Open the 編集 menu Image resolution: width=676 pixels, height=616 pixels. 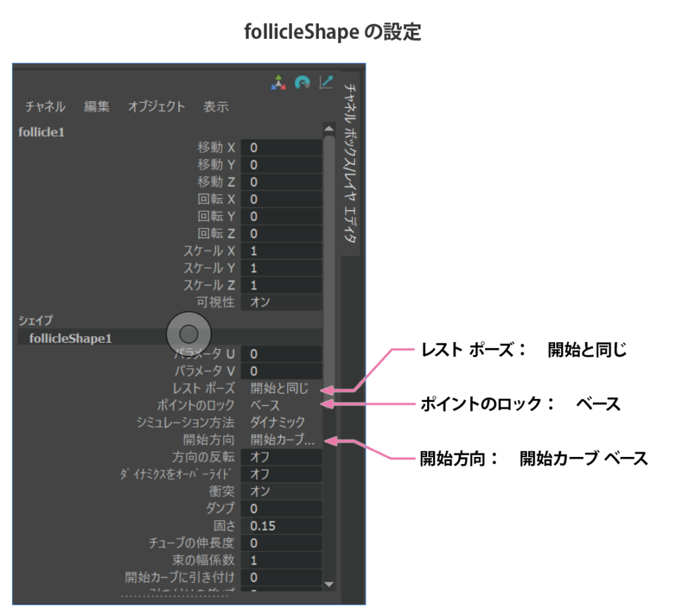(96, 106)
